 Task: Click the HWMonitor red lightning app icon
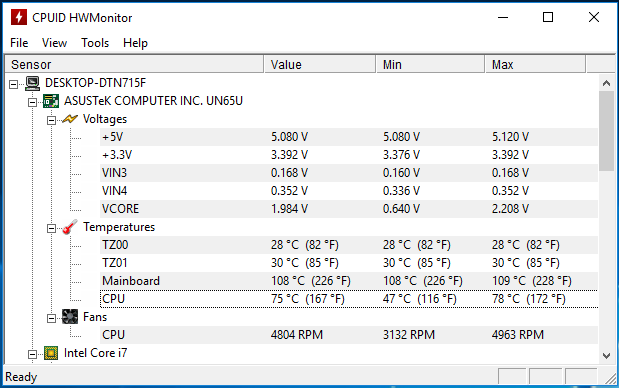point(19,17)
